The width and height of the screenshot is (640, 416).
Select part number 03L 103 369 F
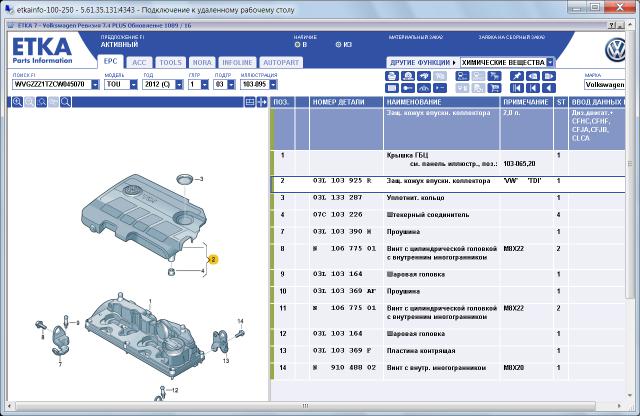[342, 351]
